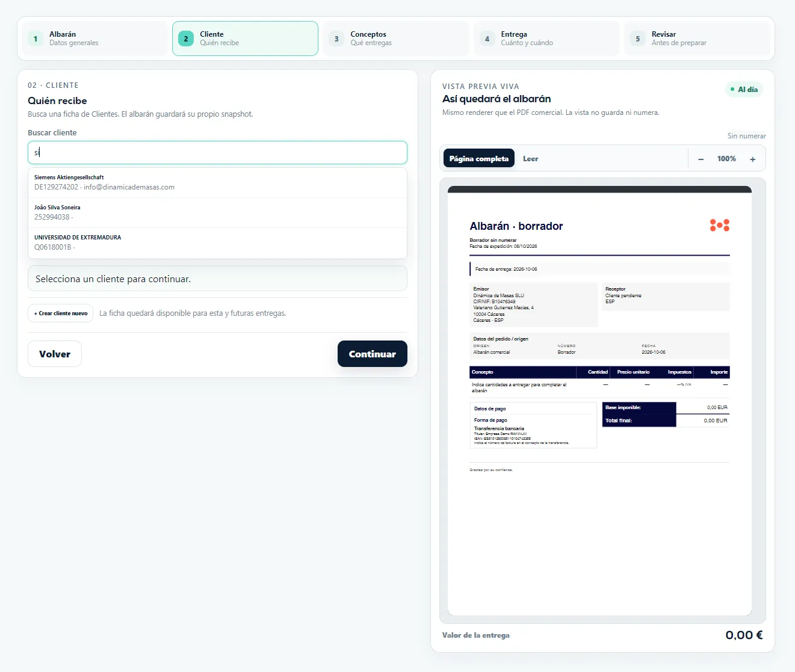Click 'Valor de la entrega' label
The height and width of the screenshot is (672, 795).
pos(476,635)
